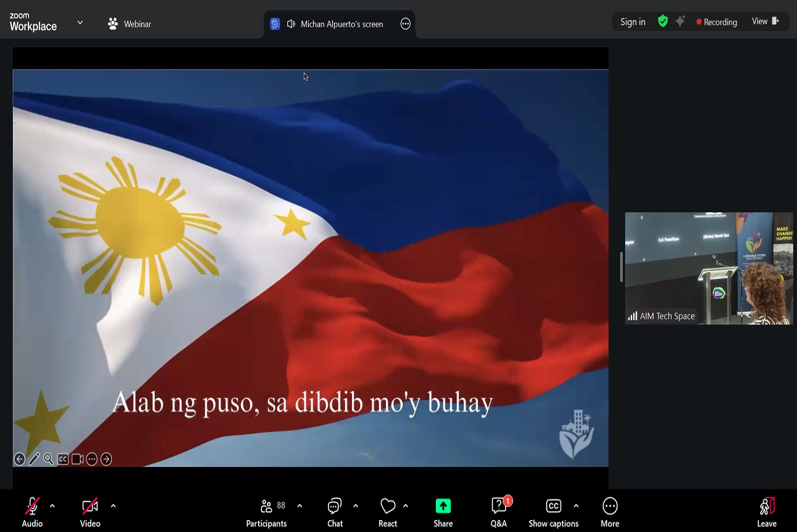The image size is (797, 532).
Task: Open screen share options ellipsis menu
Action: tap(405, 24)
